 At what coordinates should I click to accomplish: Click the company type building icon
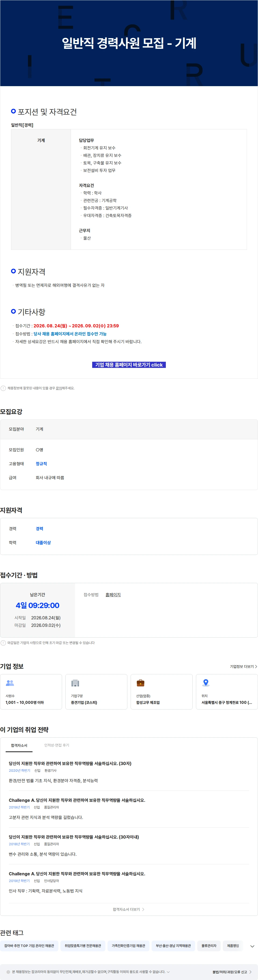coord(75,683)
